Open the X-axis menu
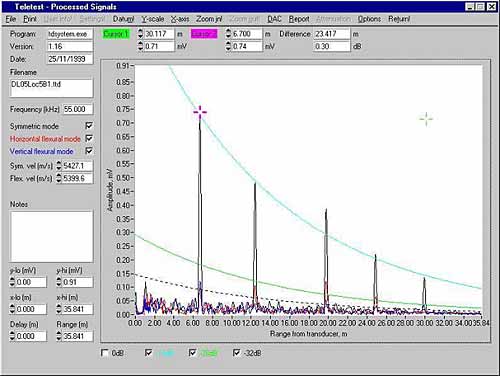 point(180,19)
